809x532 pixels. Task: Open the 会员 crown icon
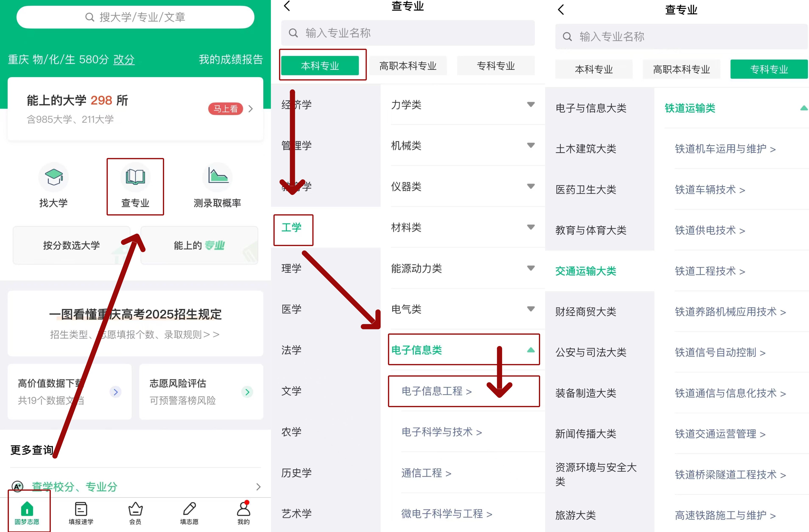(135, 509)
